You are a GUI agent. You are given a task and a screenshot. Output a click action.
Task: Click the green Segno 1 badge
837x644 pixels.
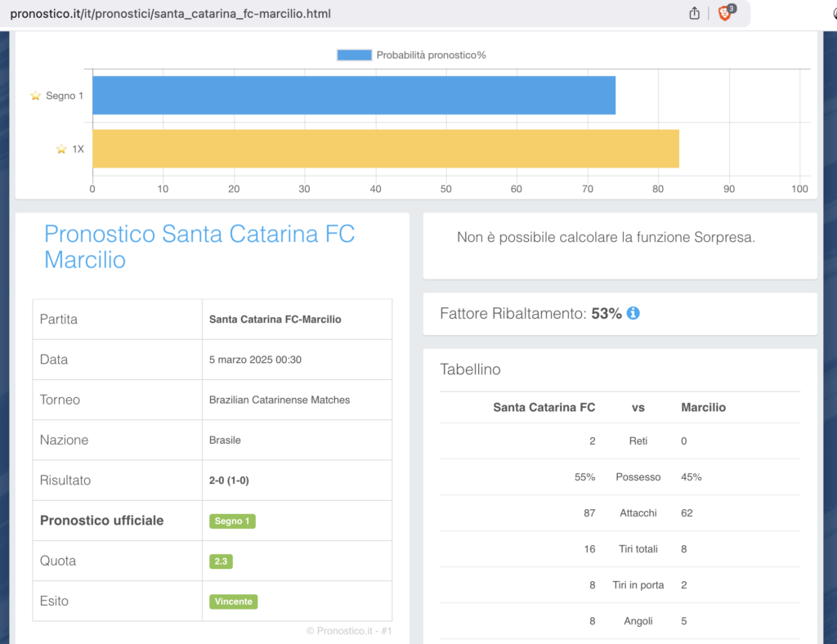pos(232,521)
